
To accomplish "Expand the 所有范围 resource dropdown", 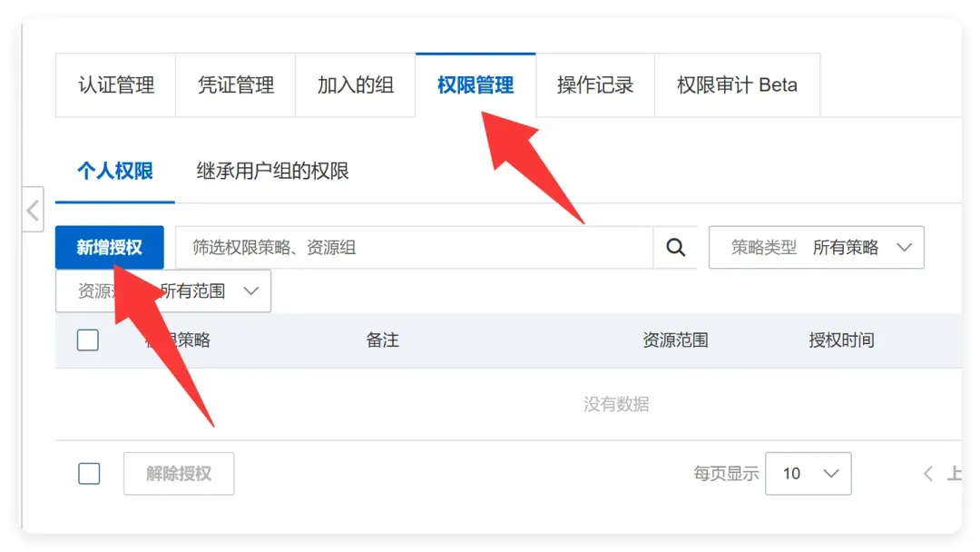I will point(163,291).
